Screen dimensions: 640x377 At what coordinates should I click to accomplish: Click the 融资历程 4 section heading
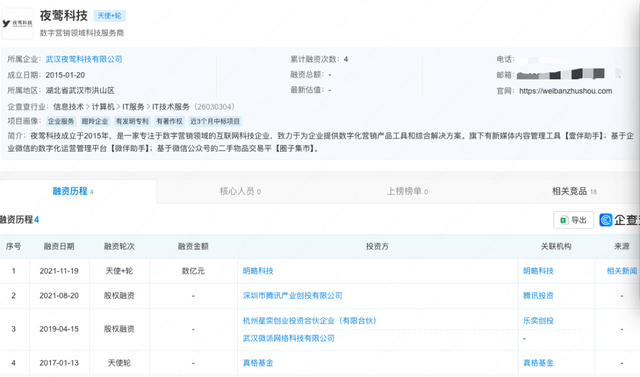point(19,220)
